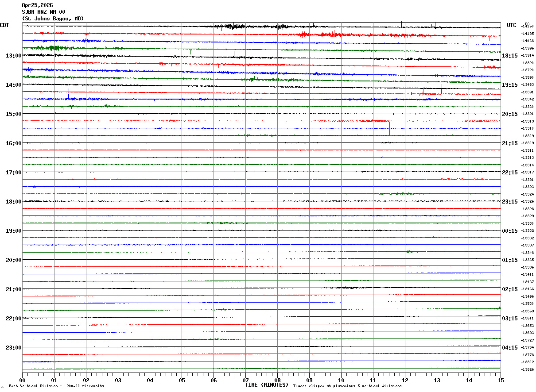This screenshot has width=536, height=392.
Task: Click the DC offset value -13720
Action: pyautogui.click(x=527, y=70)
